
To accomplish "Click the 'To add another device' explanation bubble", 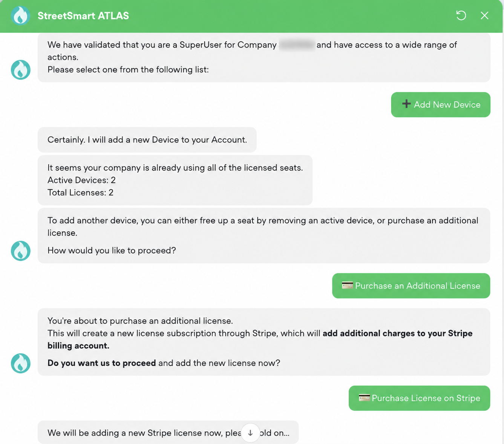I will 264,235.
